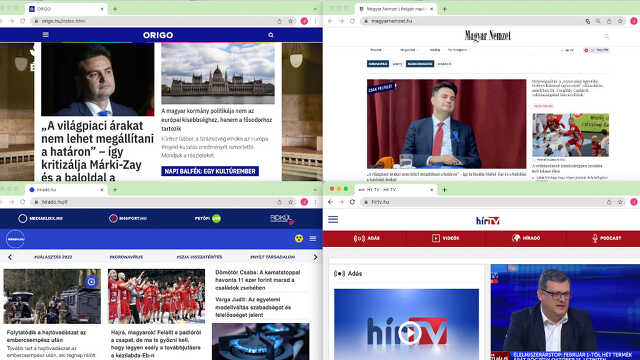640x360 pixels.
Task: Open the Hír TV Adás section
Action: click(x=367, y=238)
